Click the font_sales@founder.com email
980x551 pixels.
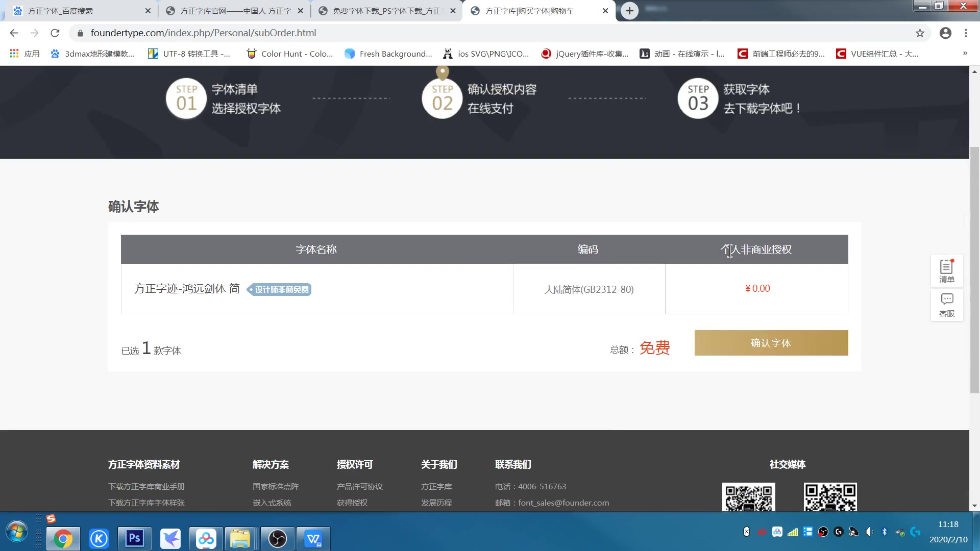pos(563,503)
